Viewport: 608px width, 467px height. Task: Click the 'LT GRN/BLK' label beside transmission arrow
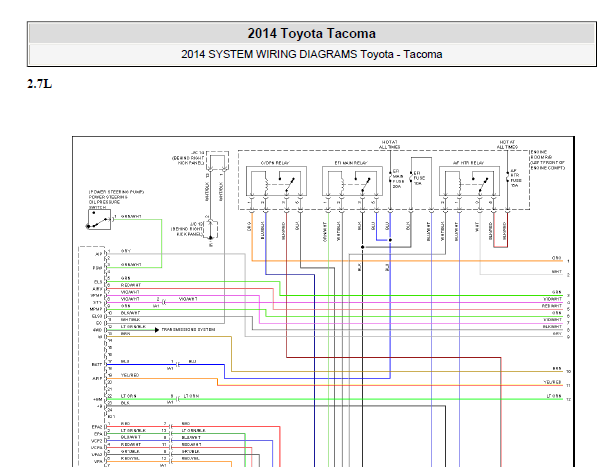[133, 327]
